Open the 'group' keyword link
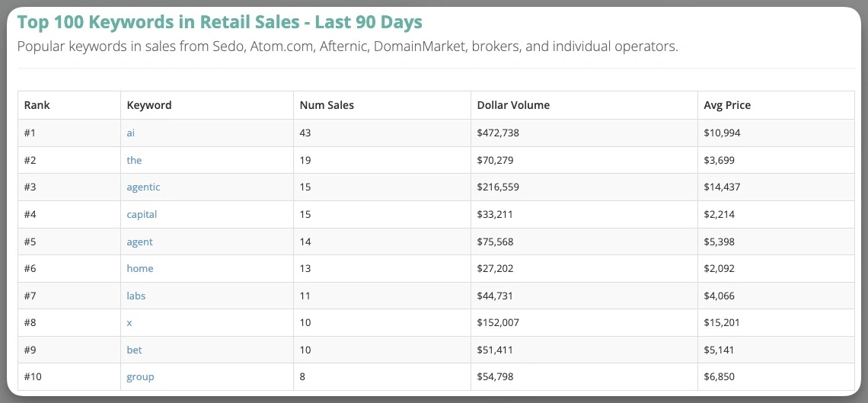This screenshot has width=868, height=403. click(141, 377)
